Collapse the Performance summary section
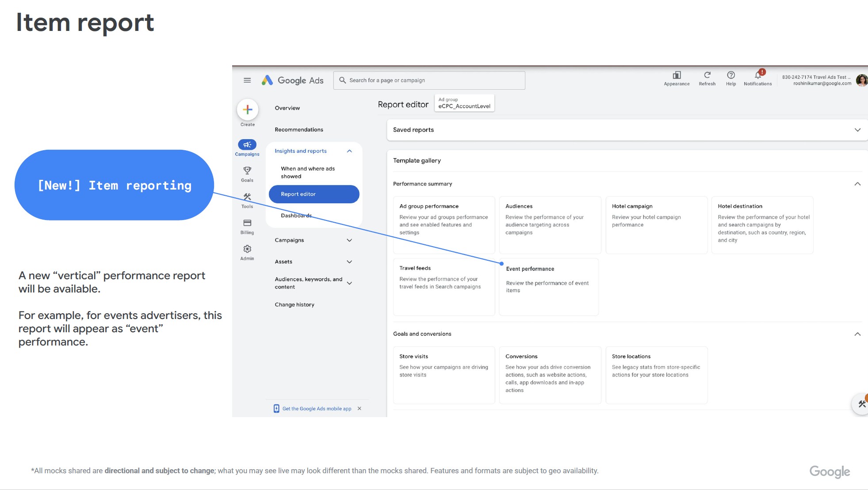Image resolution: width=868 pixels, height=490 pixels. [857, 184]
